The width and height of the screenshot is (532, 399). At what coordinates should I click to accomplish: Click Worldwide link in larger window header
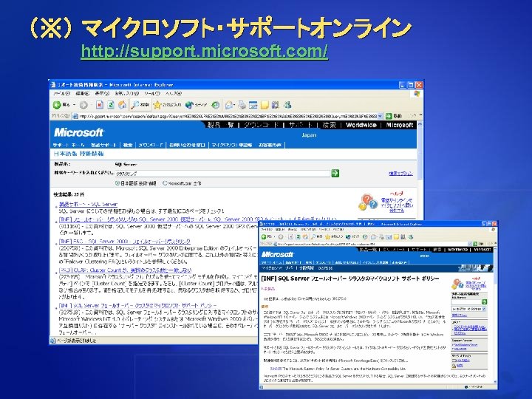(361, 125)
